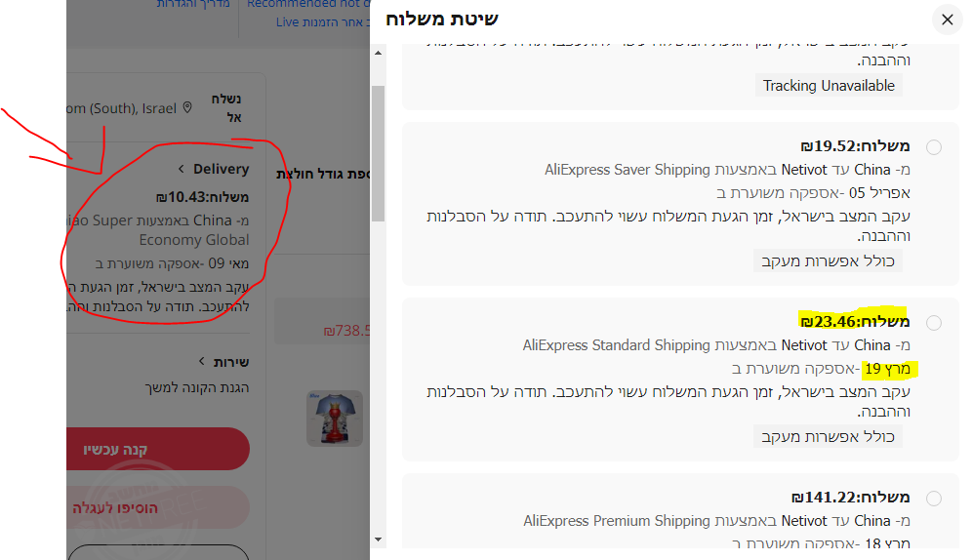Open the t-shirt product thumbnail

click(335, 419)
